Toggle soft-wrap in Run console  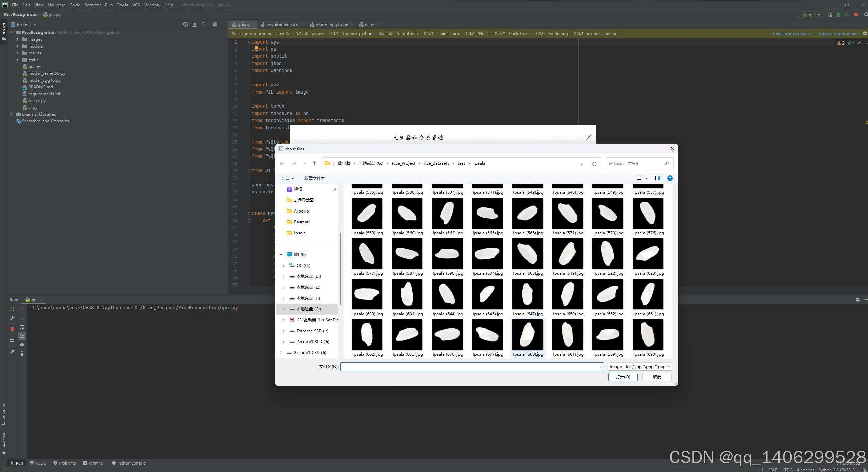pyautogui.click(x=22, y=327)
